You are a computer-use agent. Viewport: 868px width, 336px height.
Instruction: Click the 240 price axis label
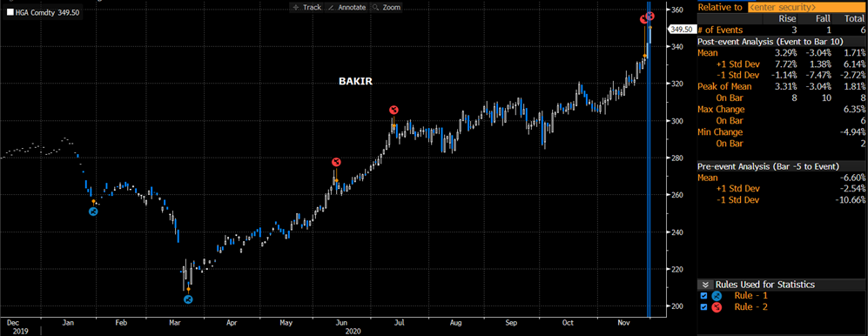tap(678, 232)
